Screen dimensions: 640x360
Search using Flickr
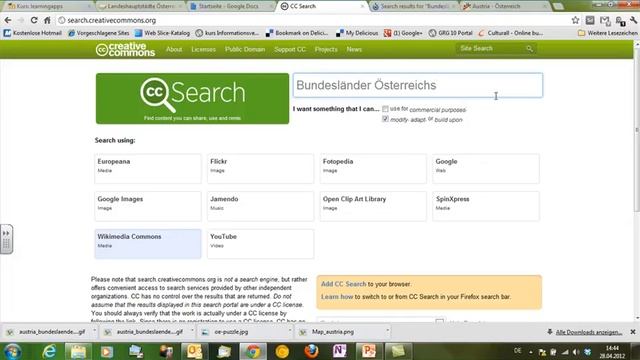pyautogui.click(x=260, y=169)
